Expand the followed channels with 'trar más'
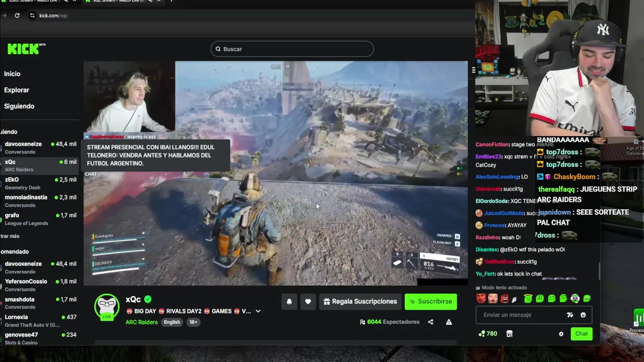 10,236
